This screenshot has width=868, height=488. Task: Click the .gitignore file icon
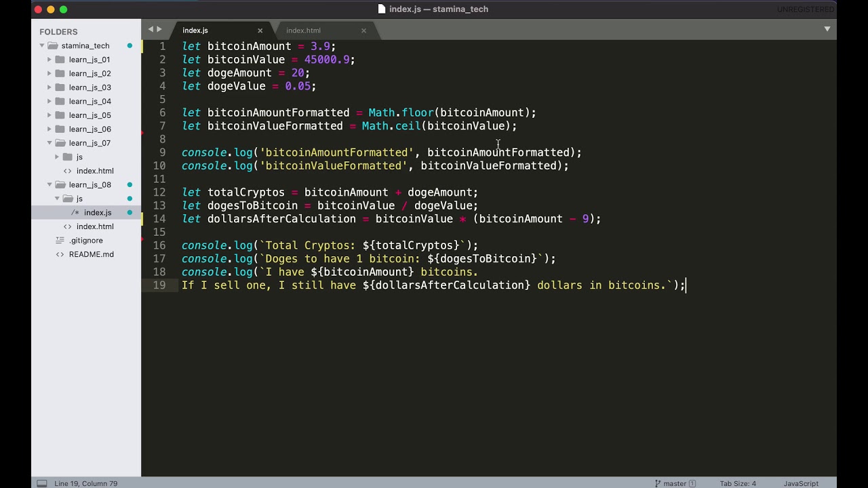coord(60,240)
